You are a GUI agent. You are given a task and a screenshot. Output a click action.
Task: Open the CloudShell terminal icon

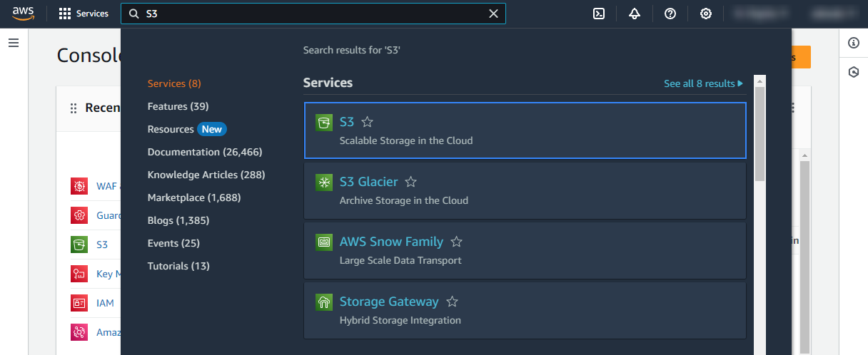click(x=599, y=14)
